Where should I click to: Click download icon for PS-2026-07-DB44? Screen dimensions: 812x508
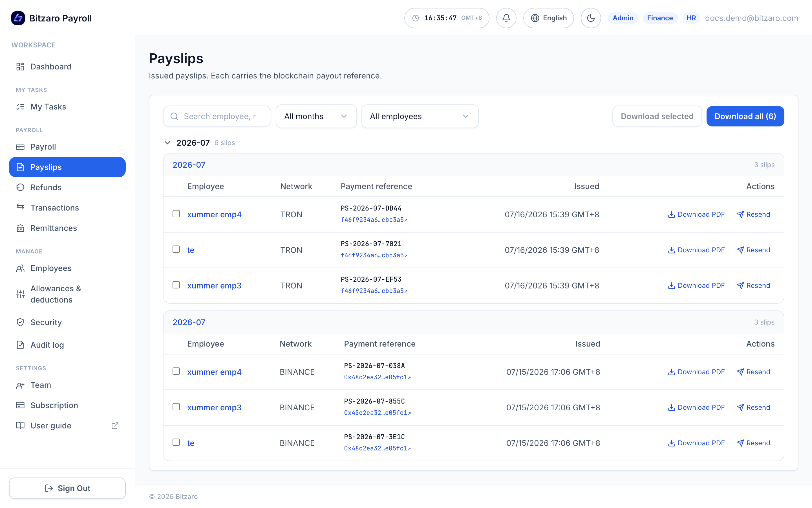click(671, 214)
